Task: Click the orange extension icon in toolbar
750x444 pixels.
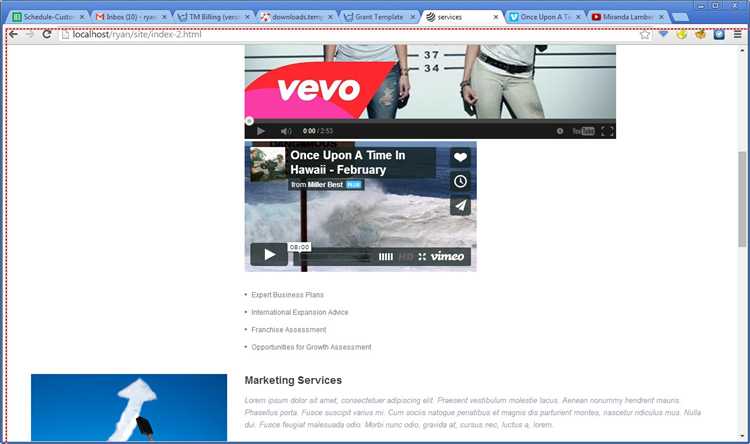Action: 700,34
